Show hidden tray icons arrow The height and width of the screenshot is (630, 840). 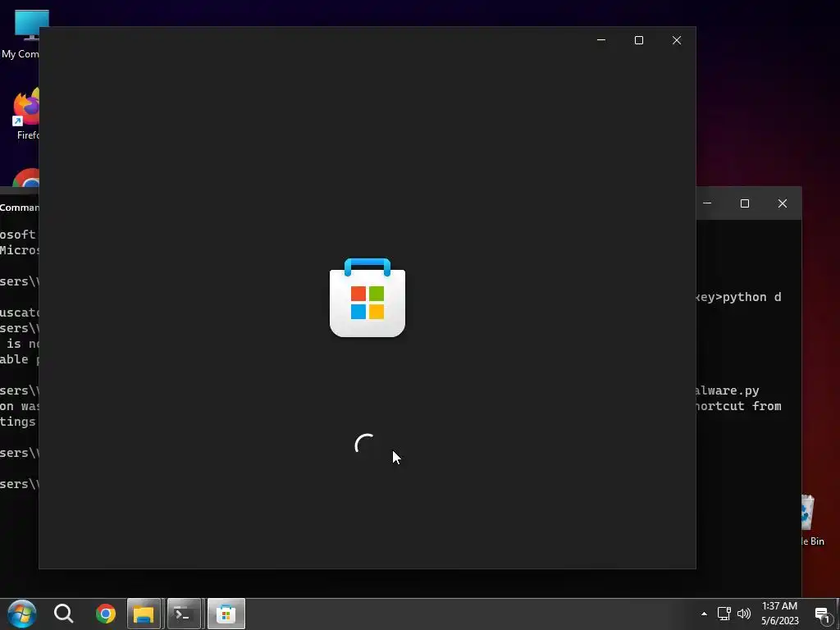(x=704, y=614)
